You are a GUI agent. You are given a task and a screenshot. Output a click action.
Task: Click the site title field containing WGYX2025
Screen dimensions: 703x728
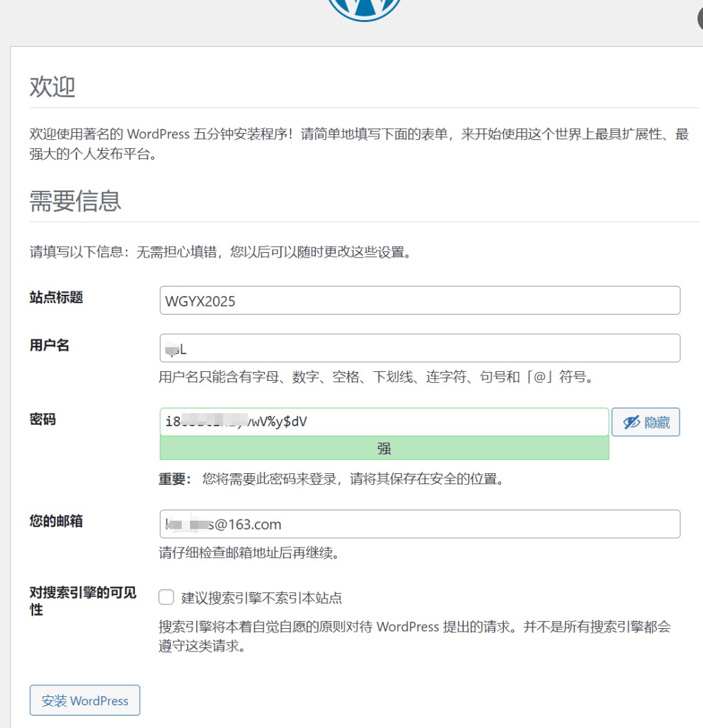coord(420,300)
